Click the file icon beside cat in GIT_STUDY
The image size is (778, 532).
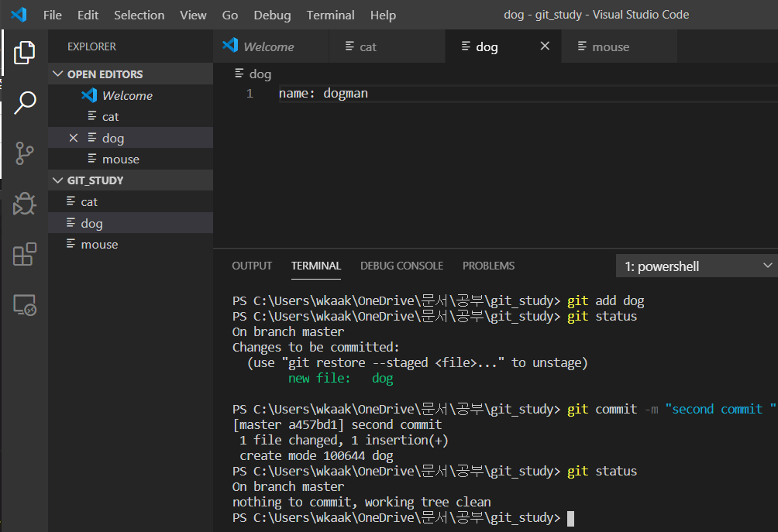(71, 201)
